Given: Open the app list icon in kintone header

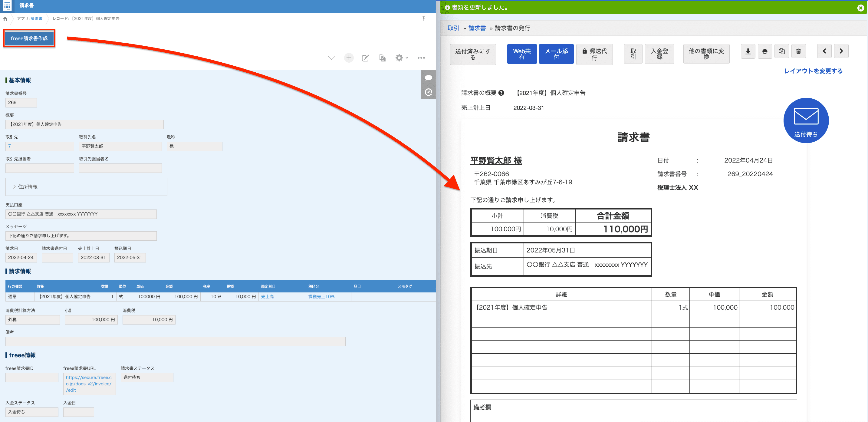Looking at the screenshot, I should [x=7, y=6].
